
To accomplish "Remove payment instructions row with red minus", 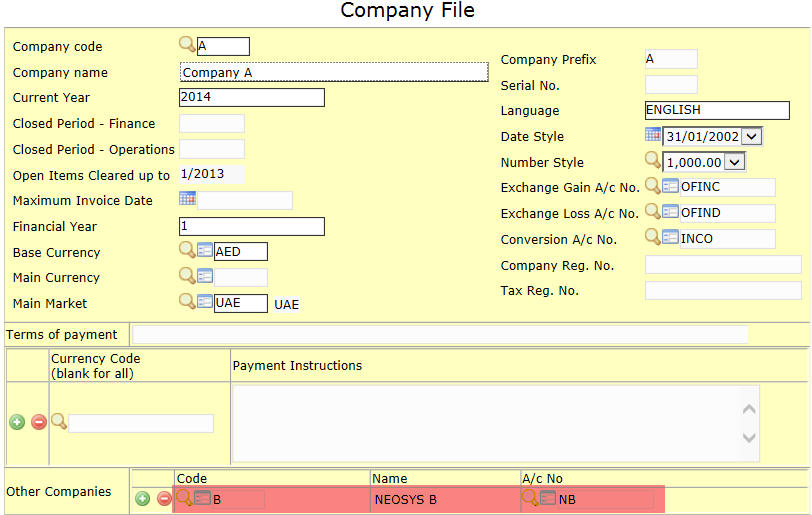I will click(39, 422).
